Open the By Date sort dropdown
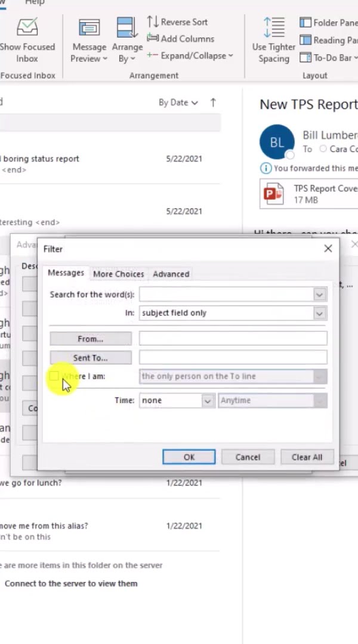The height and width of the screenshot is (644, 358). click(x=178, y=103)
